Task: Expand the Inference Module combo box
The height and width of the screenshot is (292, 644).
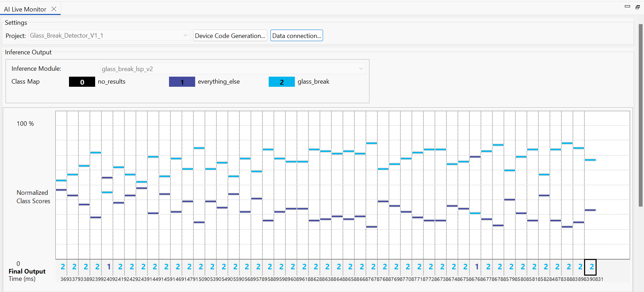Action: pyautogui.click(x=361, y=69)
